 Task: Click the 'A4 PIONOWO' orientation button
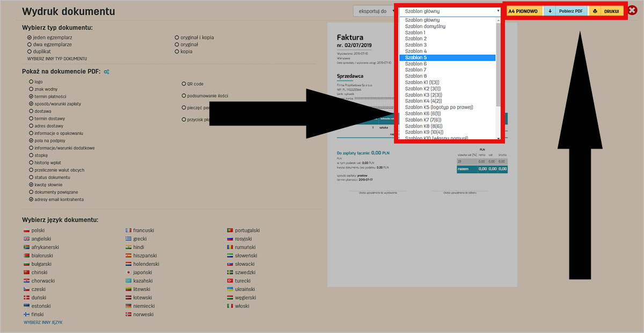[x=523, y=11]
